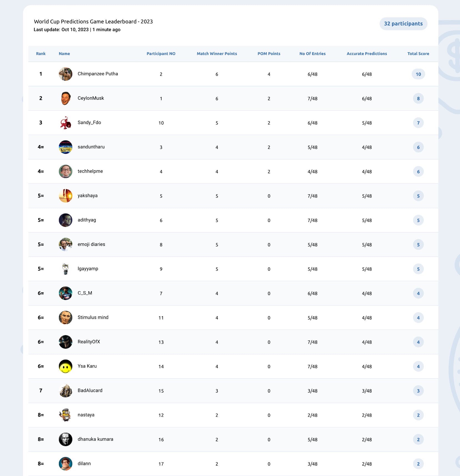Image resolution: width=460 pixels, height=476 pixels.
Task: Click the Accurate Predictions column header
Action: [367, 54]
